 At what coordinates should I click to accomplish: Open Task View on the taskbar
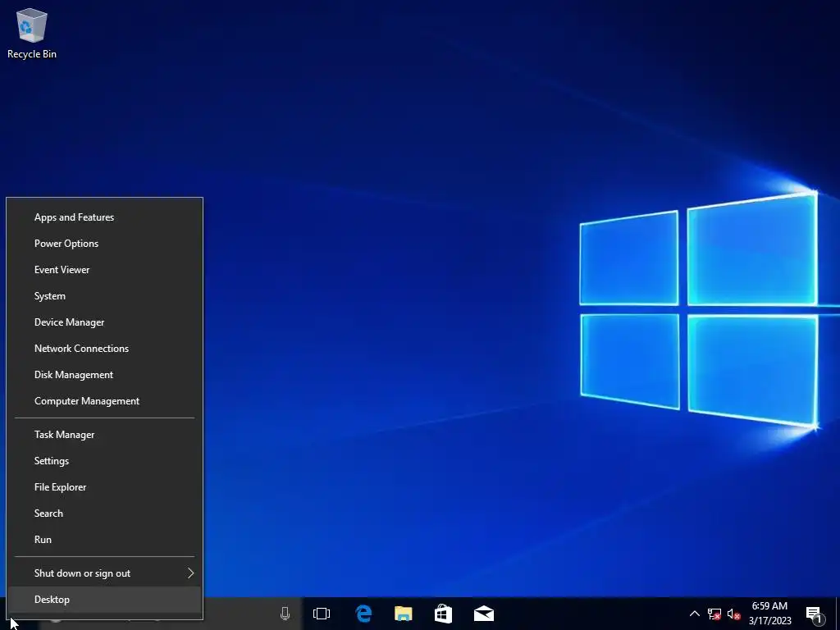pyautogui.click(x=322, y=614)
